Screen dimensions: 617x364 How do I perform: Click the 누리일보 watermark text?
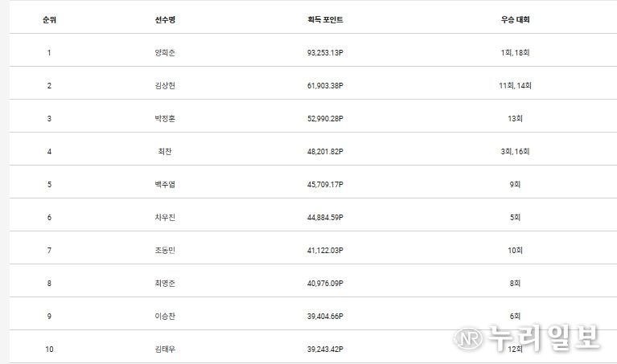545,337
